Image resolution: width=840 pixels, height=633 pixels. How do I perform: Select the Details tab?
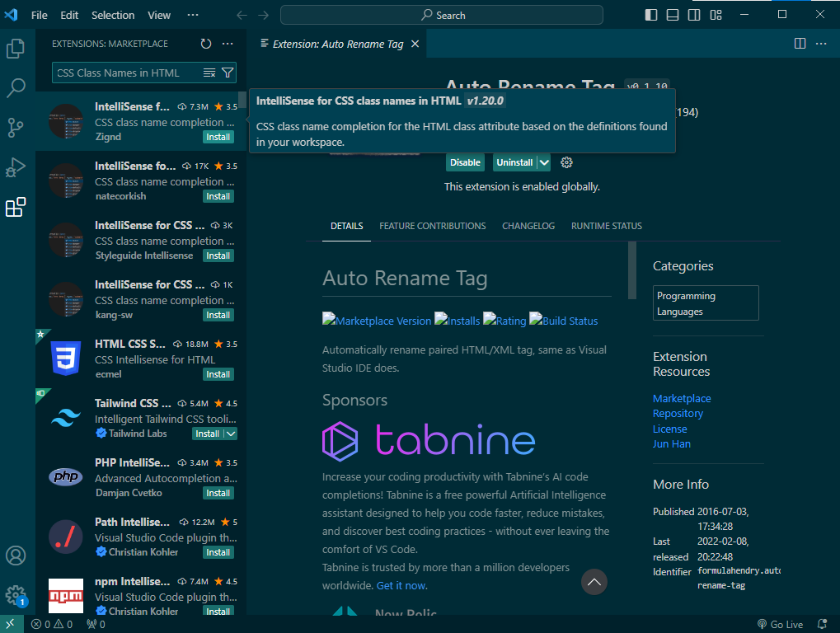click(x=346, y=226)
